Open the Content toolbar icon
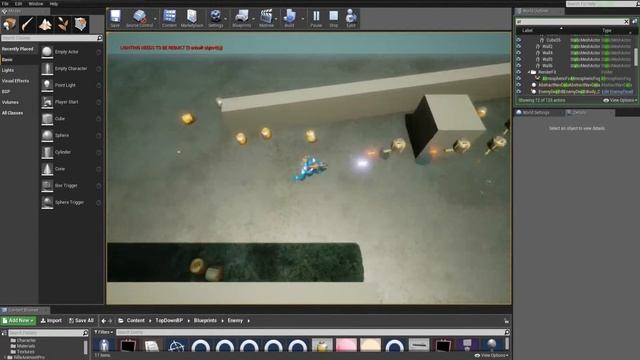The image size is (640, 360). click(169, 19)
